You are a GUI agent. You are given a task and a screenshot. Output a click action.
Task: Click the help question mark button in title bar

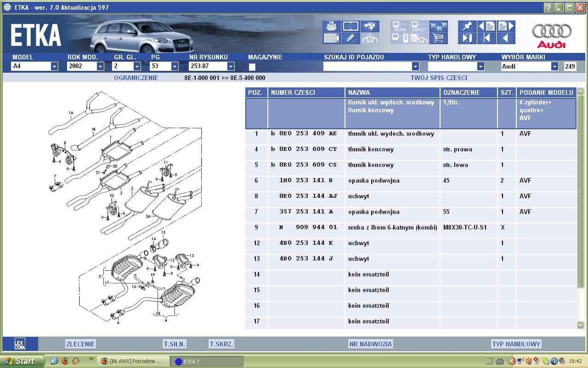548,7
